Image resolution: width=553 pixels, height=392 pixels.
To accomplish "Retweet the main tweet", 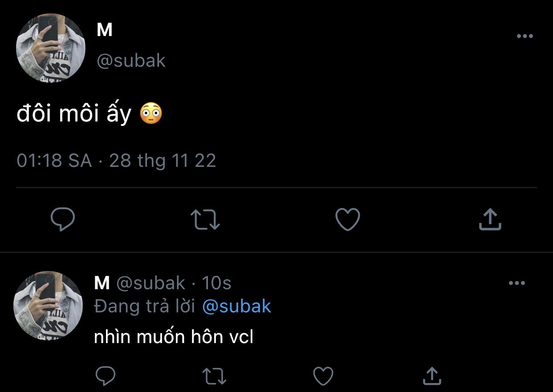I will pyautogui.click(x=205, y=219).
